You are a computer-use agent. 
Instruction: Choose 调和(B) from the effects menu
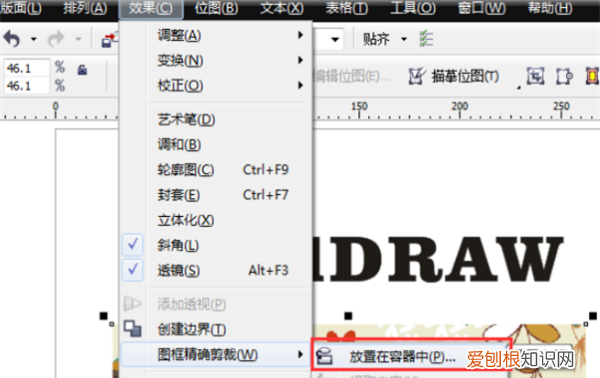point(216,145)
